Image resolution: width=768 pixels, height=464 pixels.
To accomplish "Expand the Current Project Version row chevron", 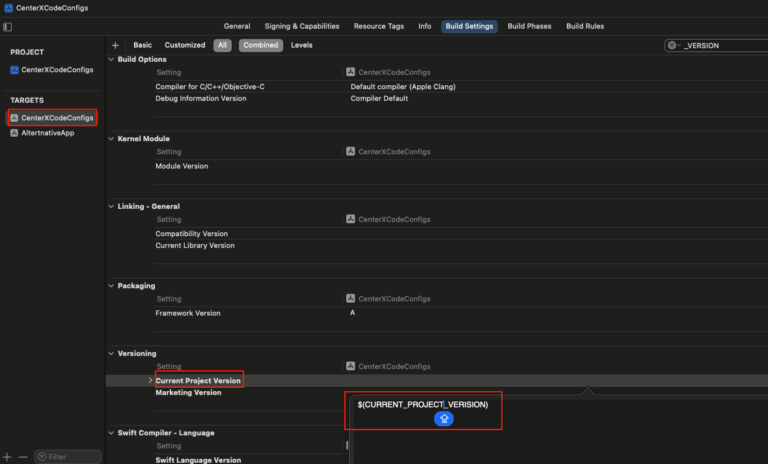I will 150,381.
